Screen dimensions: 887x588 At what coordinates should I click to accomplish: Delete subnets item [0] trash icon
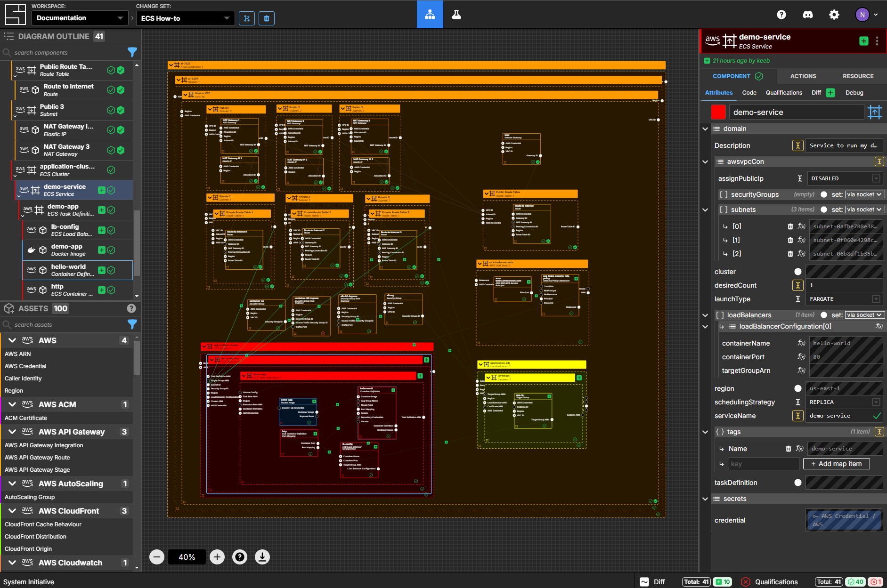point(790,226)
